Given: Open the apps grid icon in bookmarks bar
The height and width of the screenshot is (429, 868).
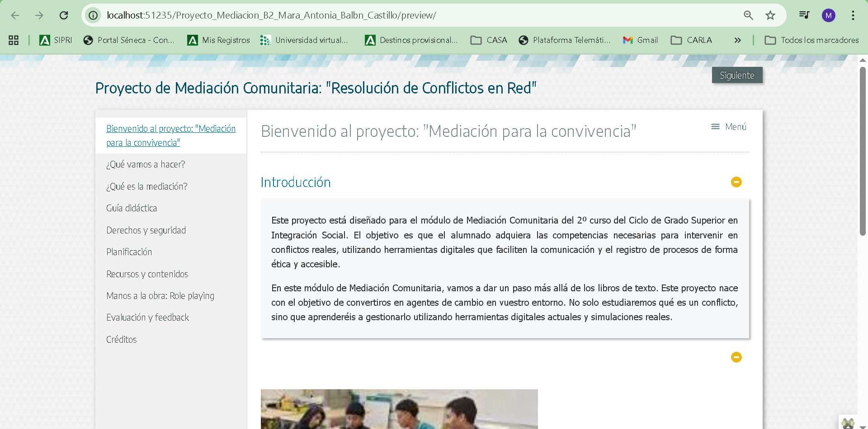Looking at the screenshot, I should pyautogui.click(x=14, y=40).
